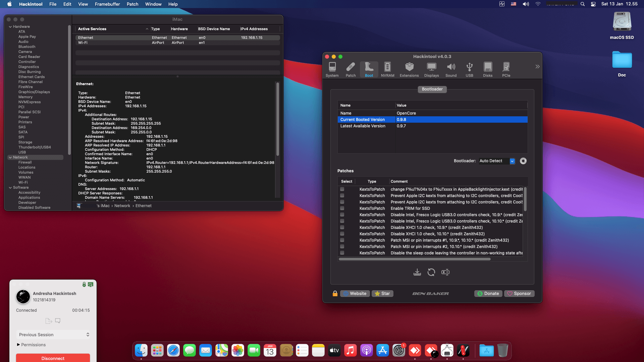The height and width of the screenshot is (362, 644).
Task: Open the Extensions toolbar icon
Action: point(409,70)
